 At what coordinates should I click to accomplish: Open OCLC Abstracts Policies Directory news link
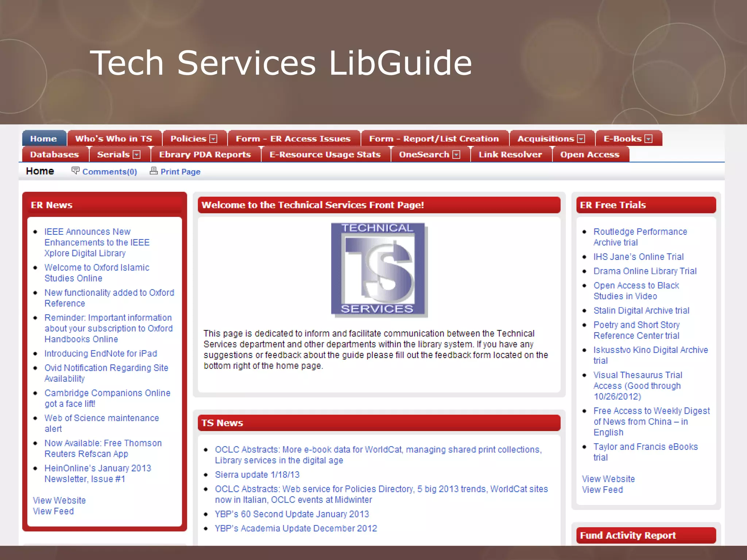(382, 494)
